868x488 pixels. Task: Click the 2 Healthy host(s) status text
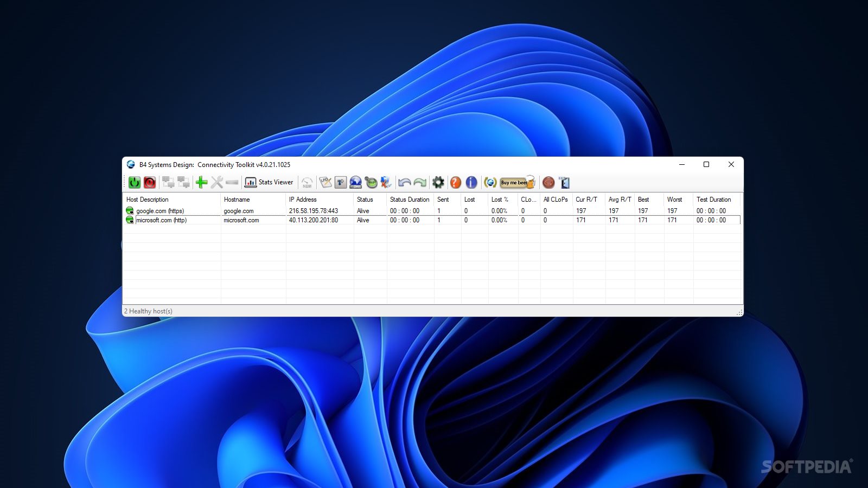point(148,311)
